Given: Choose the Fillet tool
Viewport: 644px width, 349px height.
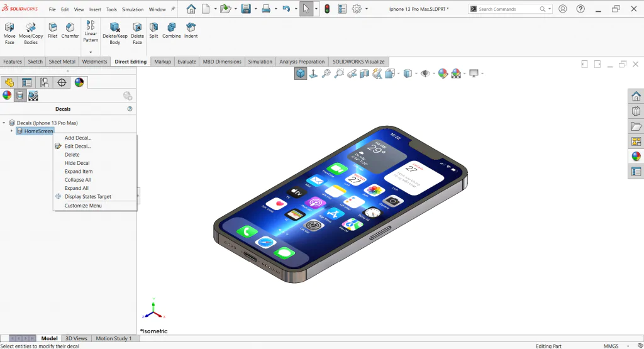Looking at the screenshot, I should 53,31.
